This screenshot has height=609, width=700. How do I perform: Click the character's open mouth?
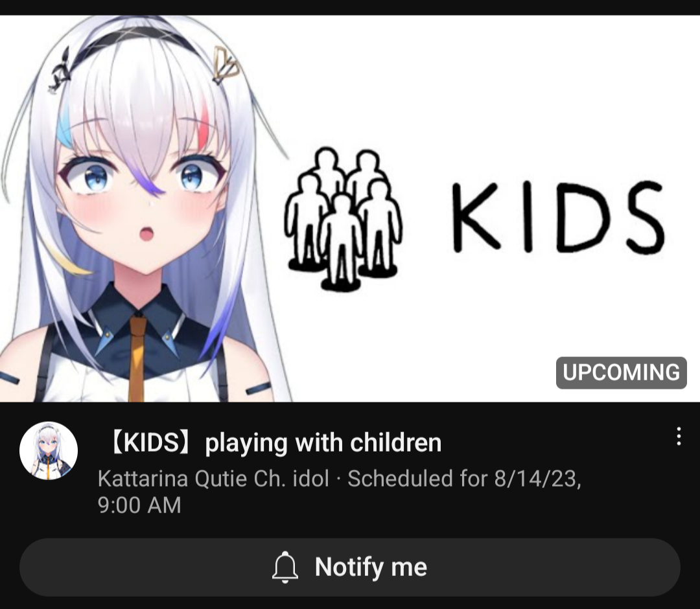[x=147, y=233]
